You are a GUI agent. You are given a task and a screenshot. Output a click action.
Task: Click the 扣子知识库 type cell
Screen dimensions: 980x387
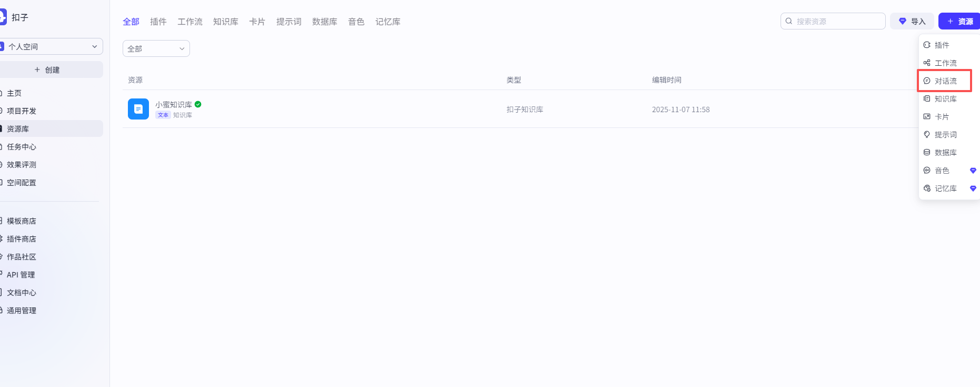525,110
